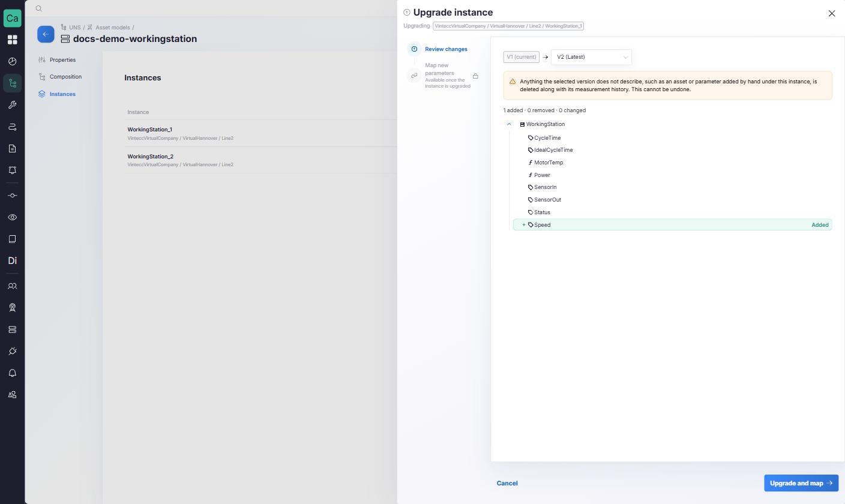This screenshot has height=504, width=845.
Task: Select the SensorOut parameter row
Action: (x=672, y=200)
